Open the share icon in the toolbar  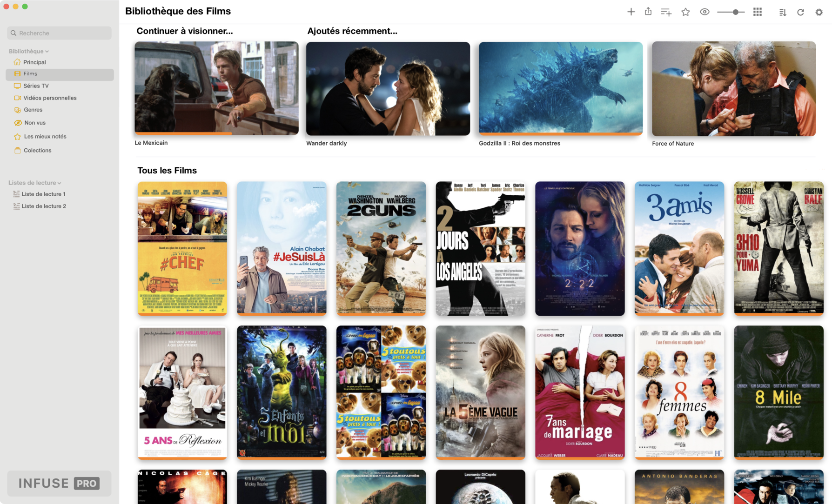(648, 12)
